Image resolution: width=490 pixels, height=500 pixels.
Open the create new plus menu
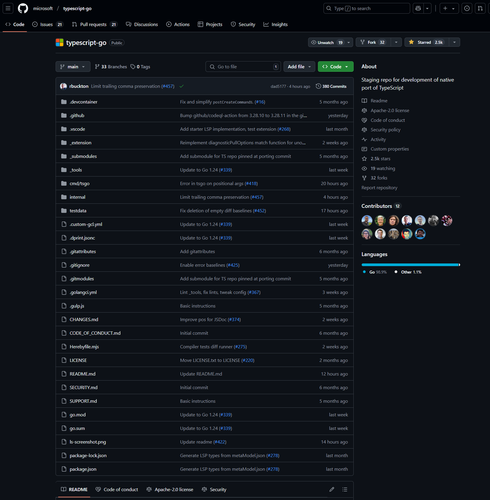449,8
